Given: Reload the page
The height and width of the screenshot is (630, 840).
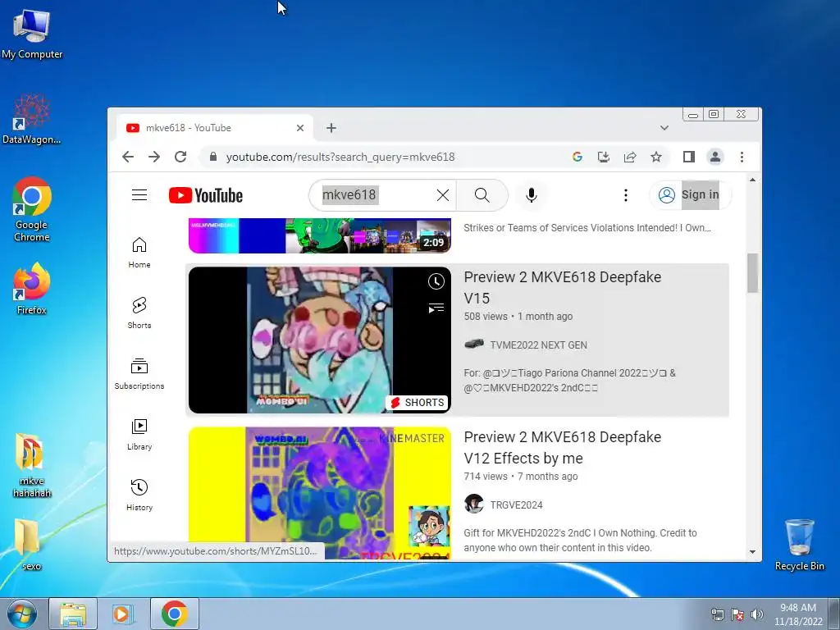Looking at the screenshot, I should click(180, 157).
